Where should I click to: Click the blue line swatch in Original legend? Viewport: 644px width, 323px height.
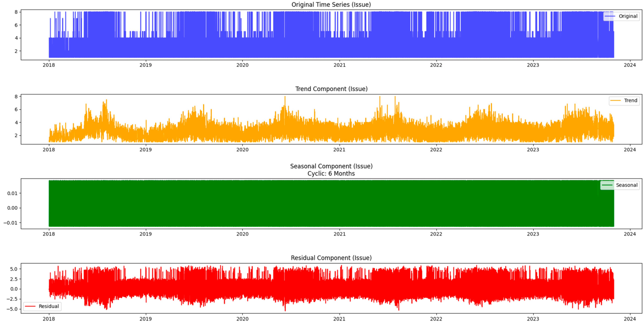610,16
